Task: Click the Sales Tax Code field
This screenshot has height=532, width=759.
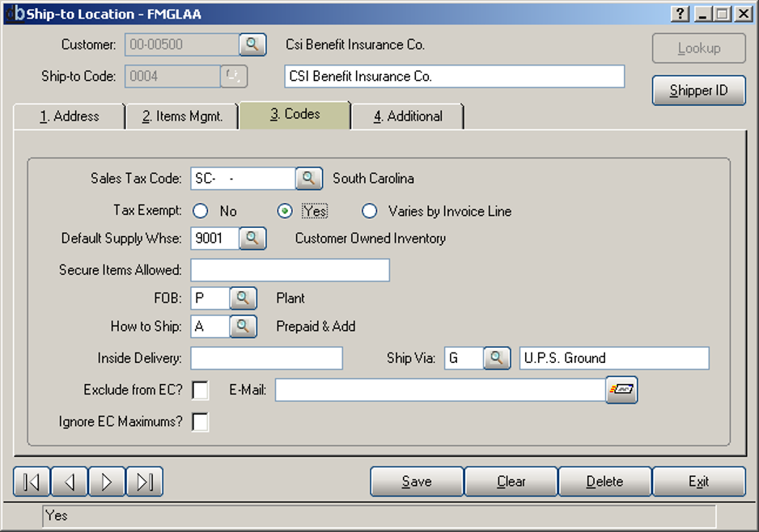Action: coord(243,179)
